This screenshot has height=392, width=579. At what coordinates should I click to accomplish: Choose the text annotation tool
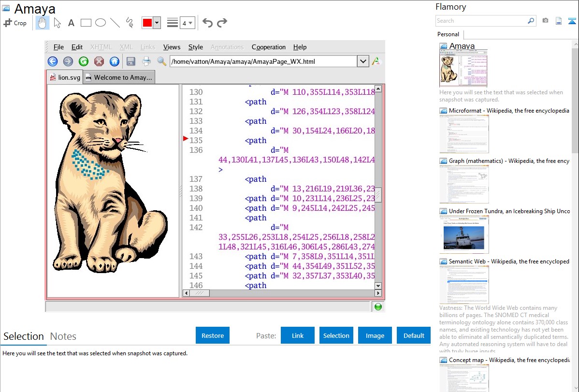[71, 23]
